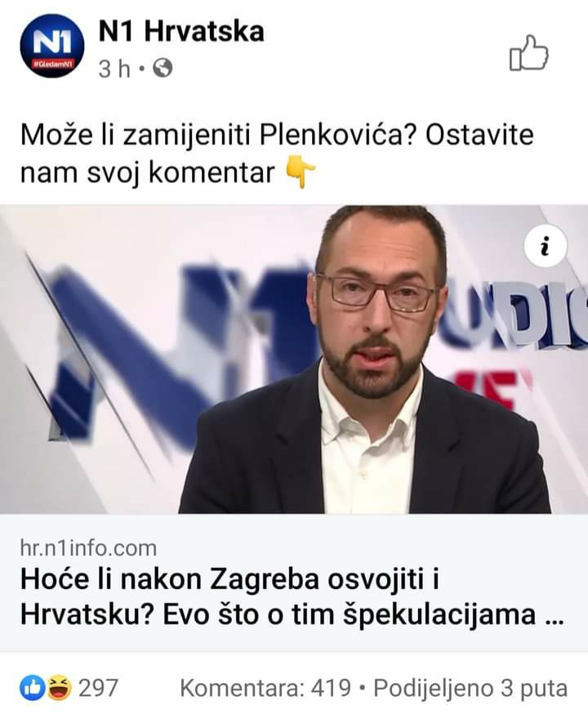Click the blue like reaction icon
This screenshot has width=588, height=719.
pyautogui.click(x=32, y=688)
